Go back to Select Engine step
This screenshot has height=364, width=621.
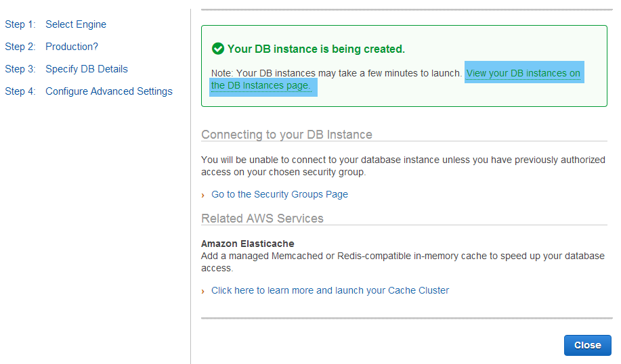76,24
